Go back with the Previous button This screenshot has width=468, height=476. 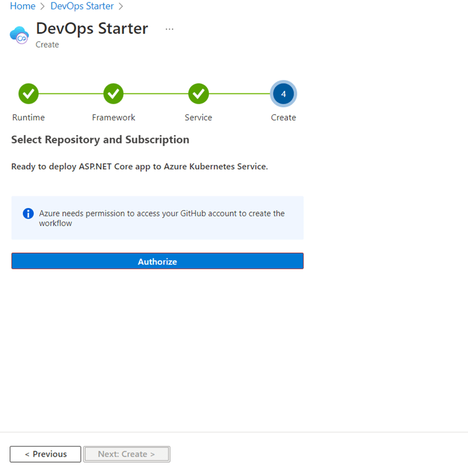(x=46, y=454)
